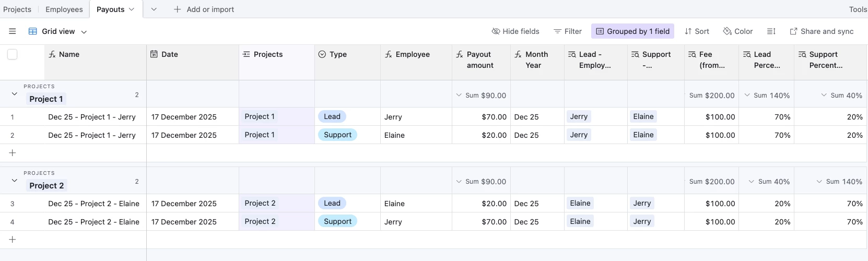
Task: Click the Grouped by 1 field button
Action: click(632, 31)
